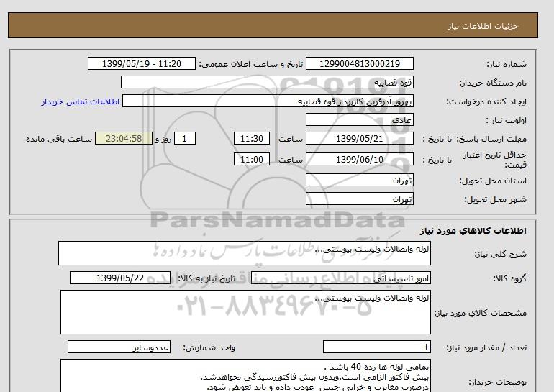Click the مشخصات کالای مورد نیاز text area
Viewport: 554px width, 392px height.
(x=245, y=312)
